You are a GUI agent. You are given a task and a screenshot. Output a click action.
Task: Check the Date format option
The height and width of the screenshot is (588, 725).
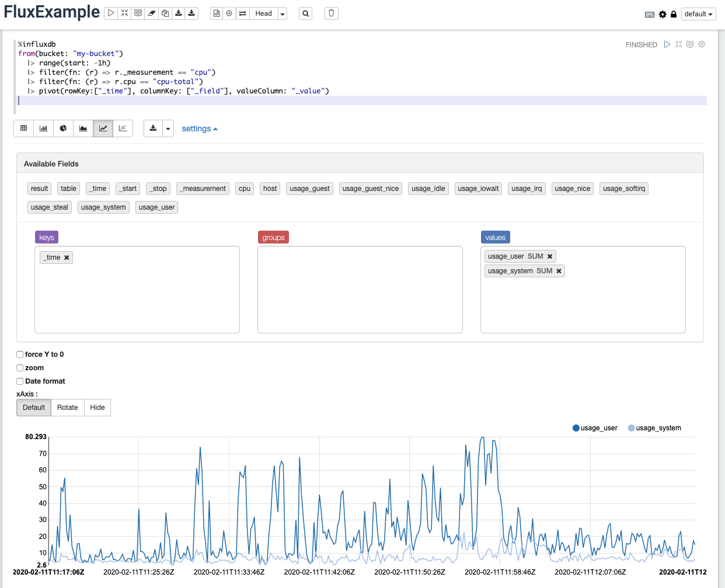(20, 381)
